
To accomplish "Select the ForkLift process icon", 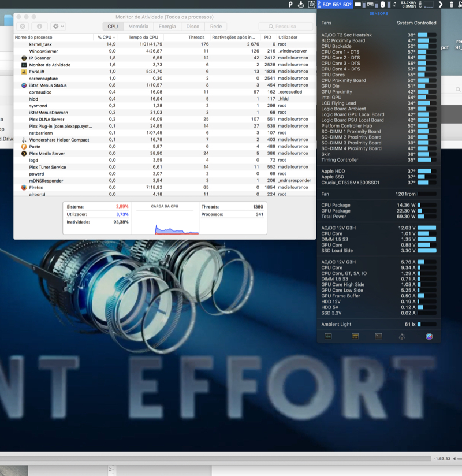I will coord(24,72).
